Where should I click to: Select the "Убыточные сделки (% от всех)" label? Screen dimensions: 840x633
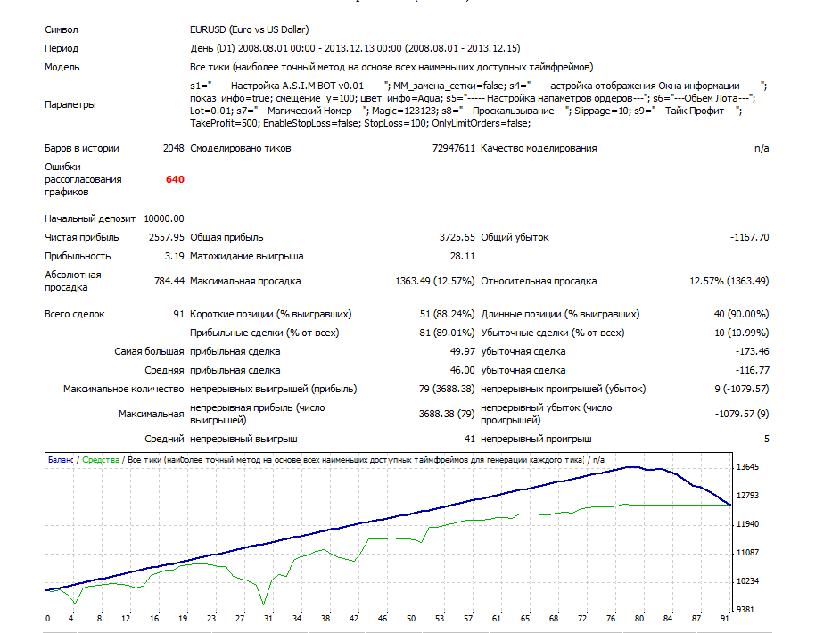coord(553,333)
